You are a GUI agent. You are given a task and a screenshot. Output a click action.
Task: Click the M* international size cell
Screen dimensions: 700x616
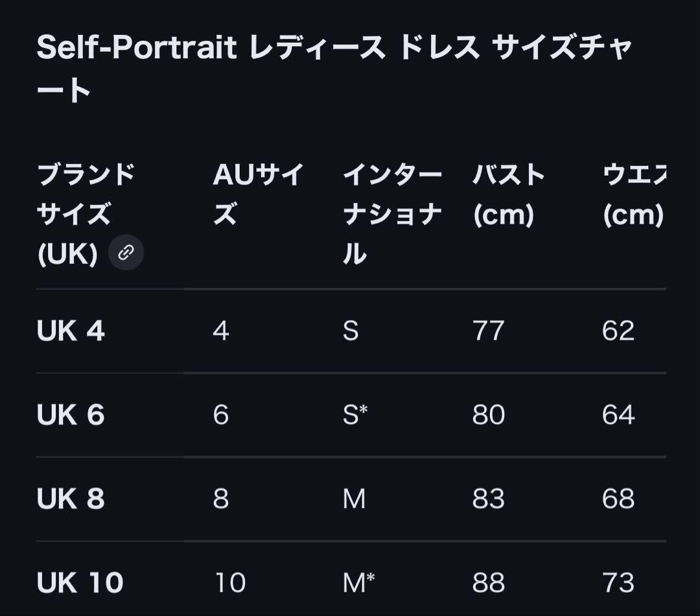point(358,582)
